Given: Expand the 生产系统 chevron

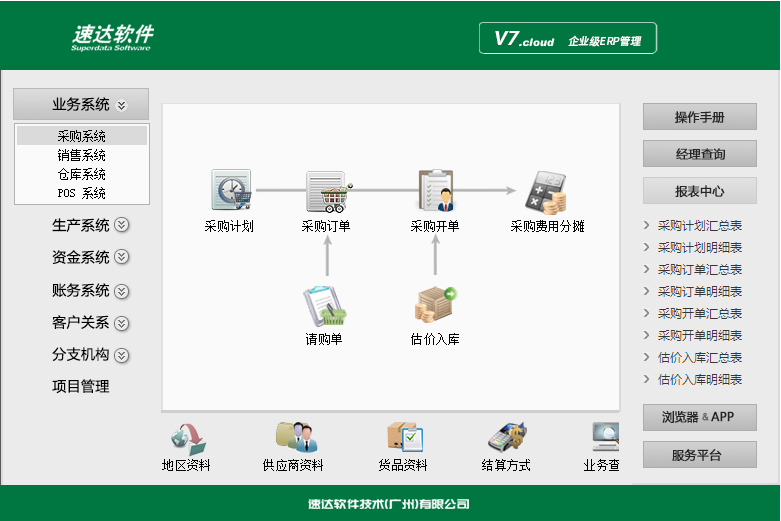Looking at the screenshot, I should pos(122,225).
